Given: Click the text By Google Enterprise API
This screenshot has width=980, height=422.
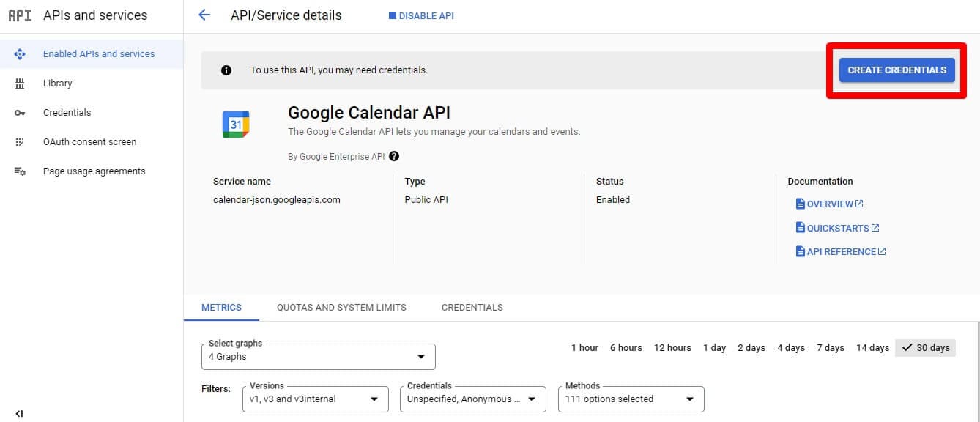Looking at the screenshot, I should [337, 157].
